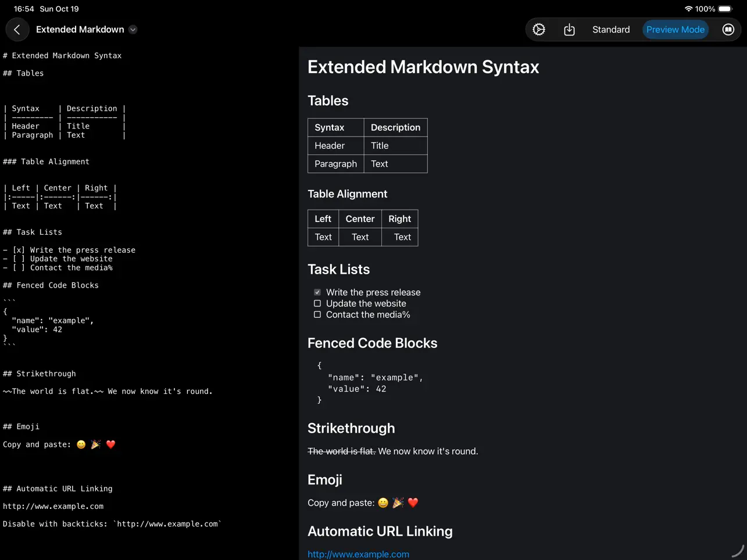
Task: Go back using the chevron button
Action: pos(17,30)
